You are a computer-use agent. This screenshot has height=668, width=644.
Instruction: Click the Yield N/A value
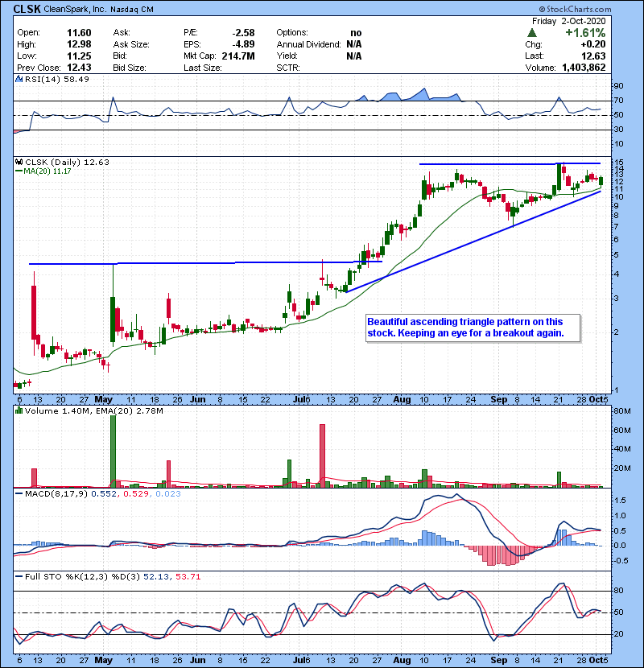[x=353, y=56]
